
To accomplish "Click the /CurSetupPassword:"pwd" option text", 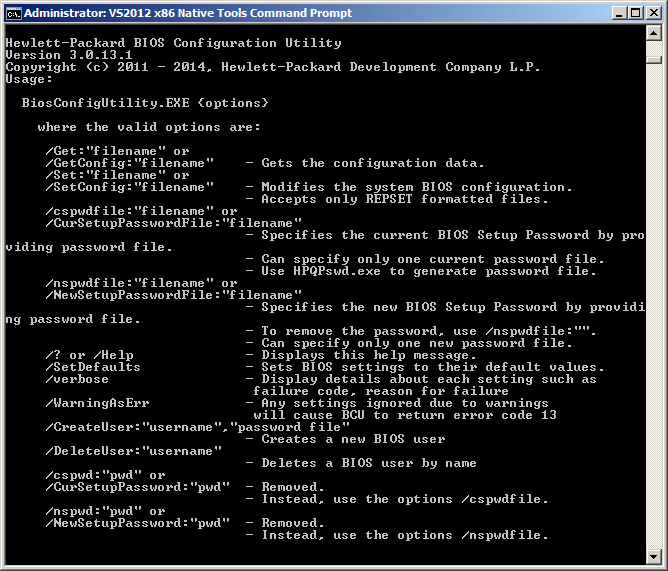I will tap(138, 487).
